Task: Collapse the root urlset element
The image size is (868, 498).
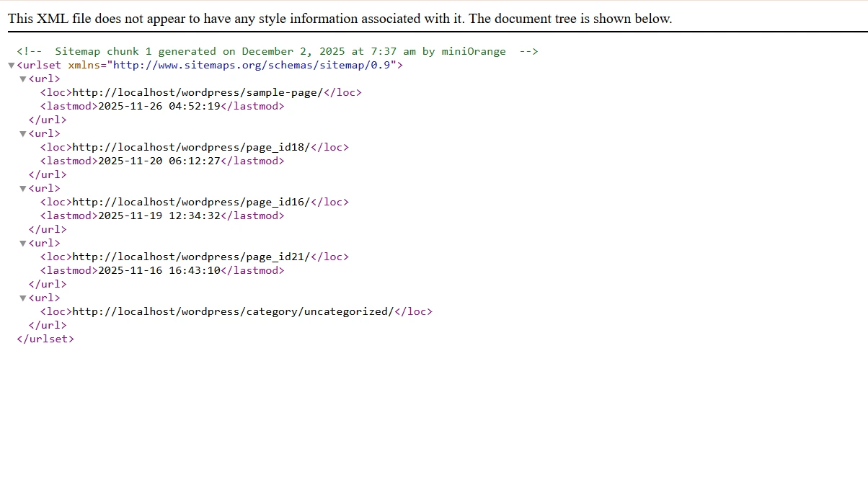Action: [x=11, y=65]
